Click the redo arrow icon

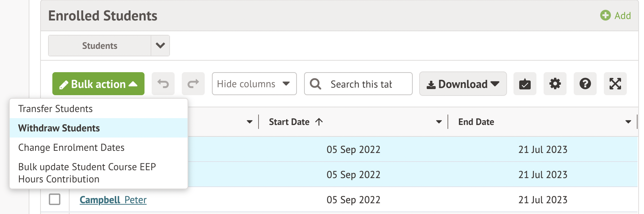[193, 84]
